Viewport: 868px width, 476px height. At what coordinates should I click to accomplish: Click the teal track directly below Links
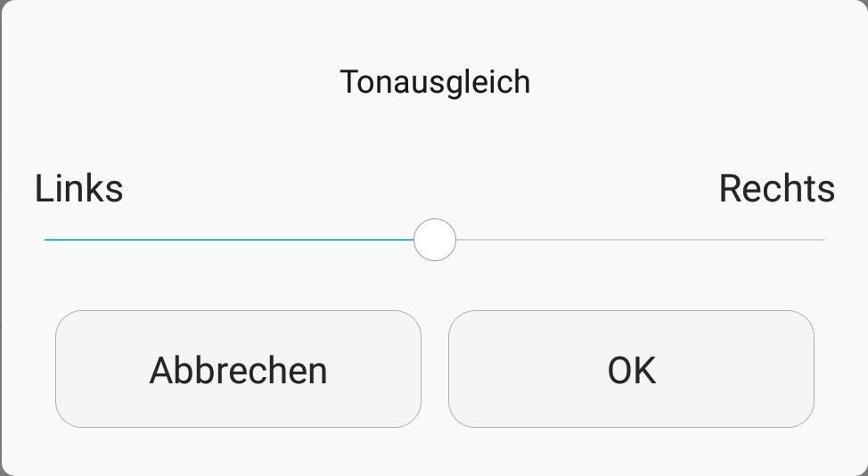[78, 240]
